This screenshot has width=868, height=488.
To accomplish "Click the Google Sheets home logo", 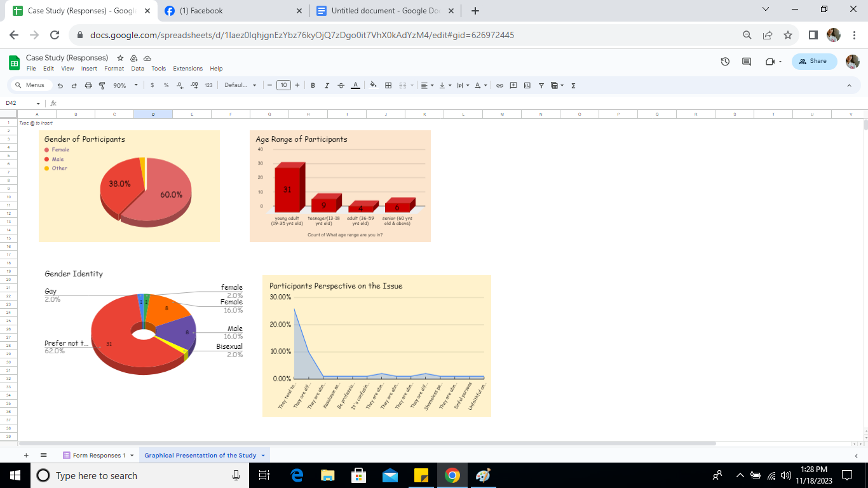I will [x=14, y=62].
